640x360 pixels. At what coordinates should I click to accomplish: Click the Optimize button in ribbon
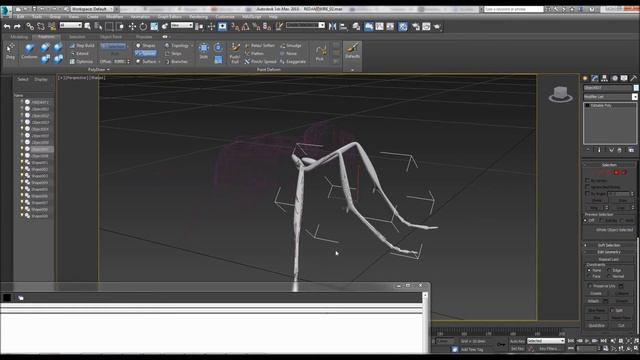[82, 62]
